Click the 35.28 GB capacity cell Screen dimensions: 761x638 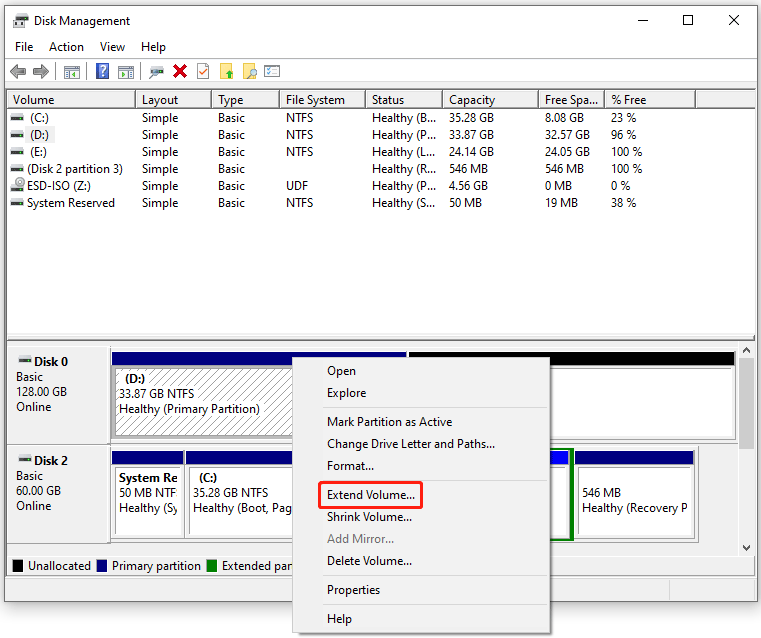[x=471, y=118]
